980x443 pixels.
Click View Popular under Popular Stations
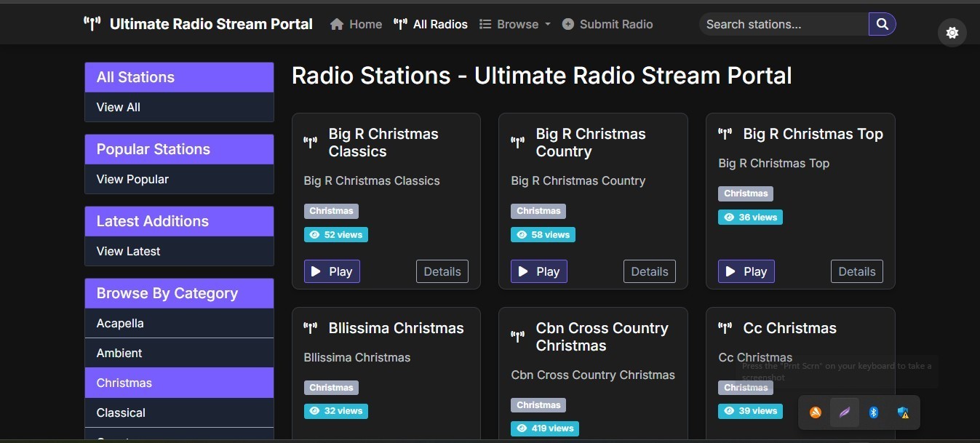pyautogui.click(x=179, y=179)
